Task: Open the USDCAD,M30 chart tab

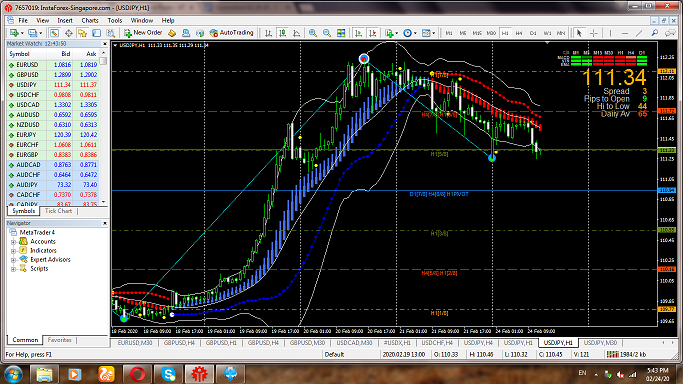Action: [354, 343]
